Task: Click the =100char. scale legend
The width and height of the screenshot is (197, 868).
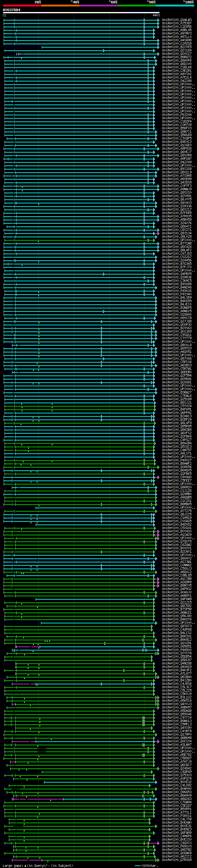Action: point(147,866)
